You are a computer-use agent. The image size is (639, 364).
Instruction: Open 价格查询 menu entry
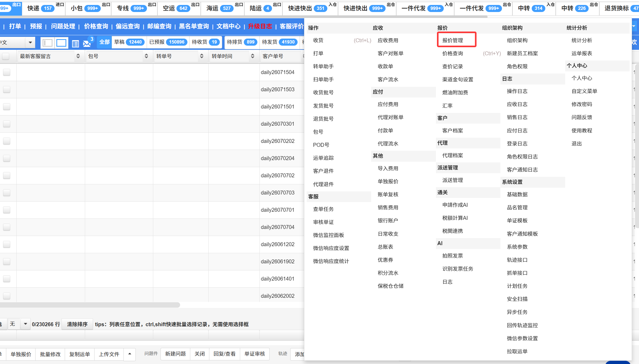[x=453, y=53]
